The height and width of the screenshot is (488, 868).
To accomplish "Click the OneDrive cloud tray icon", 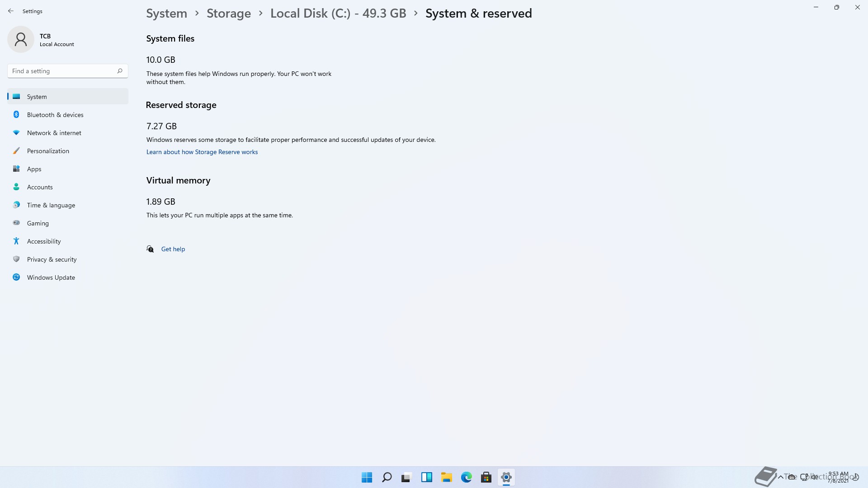I will [792, 477].
